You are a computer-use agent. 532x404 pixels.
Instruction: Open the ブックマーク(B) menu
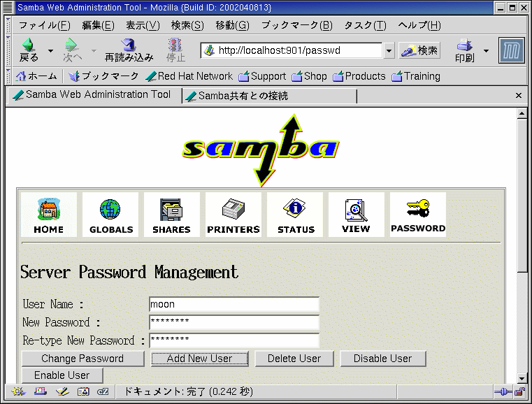(x=297, y=25)
